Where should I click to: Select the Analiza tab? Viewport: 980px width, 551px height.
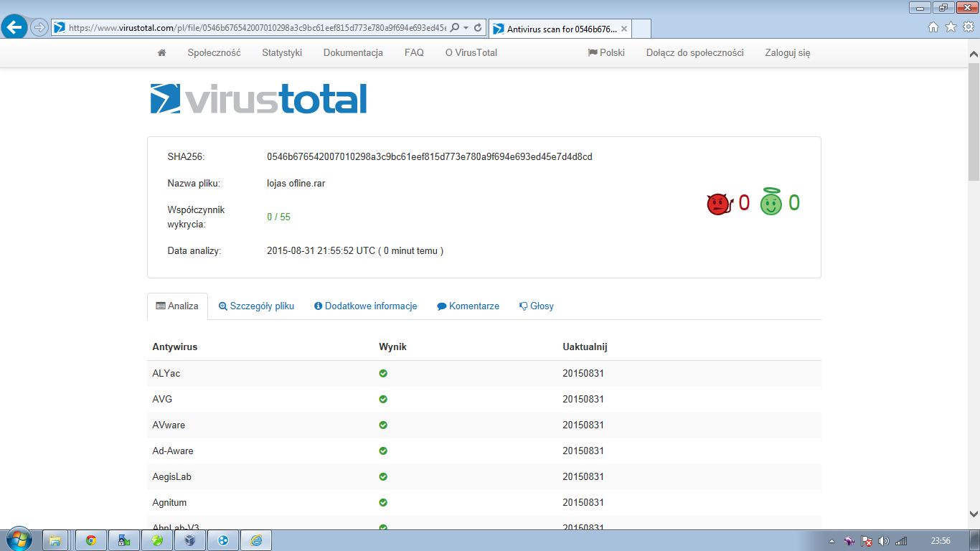[x=177, y=306]
